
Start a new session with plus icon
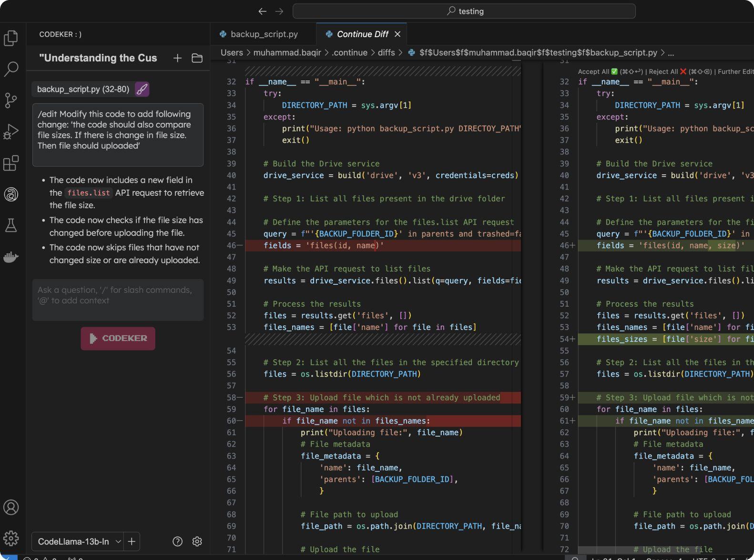click(x=177, y=58)
